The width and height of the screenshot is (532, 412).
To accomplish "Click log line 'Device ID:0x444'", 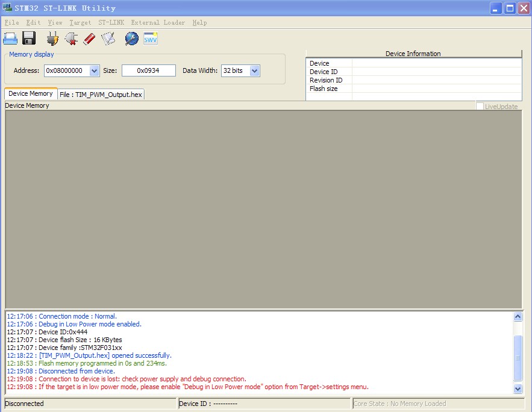I will (x=47, y=332).
